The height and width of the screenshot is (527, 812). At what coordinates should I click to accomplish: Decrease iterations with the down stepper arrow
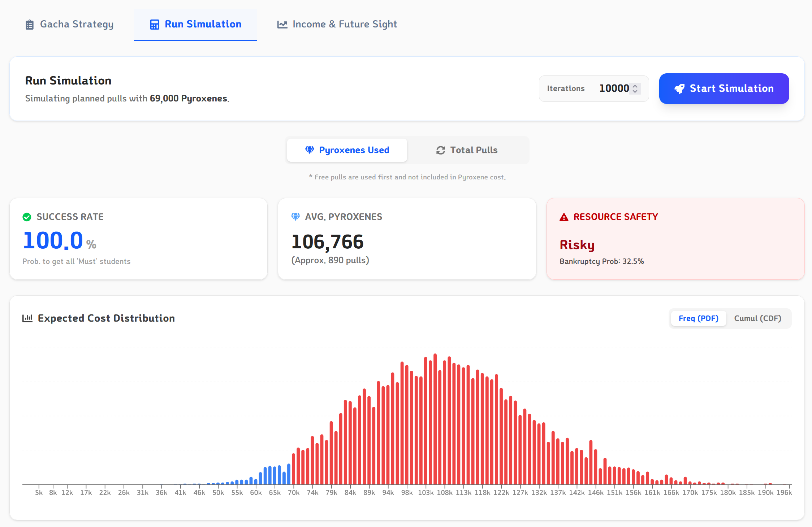[x=635, y=91]
